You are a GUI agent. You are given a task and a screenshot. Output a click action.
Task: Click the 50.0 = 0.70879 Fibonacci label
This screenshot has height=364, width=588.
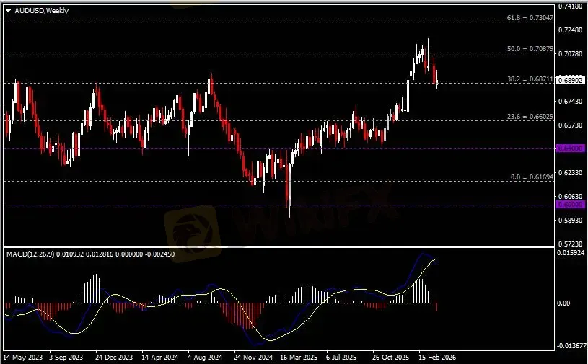click(530, 48)
